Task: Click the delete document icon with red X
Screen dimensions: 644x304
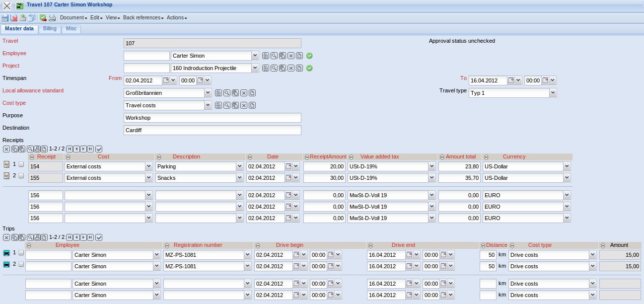Action: (14, 18)
